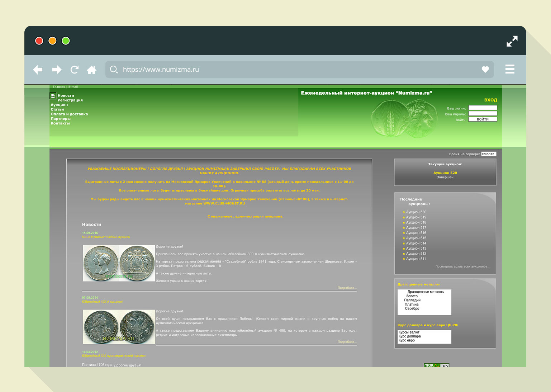The height and width of the screenshot is (392, 551).
Task: Open Посмотреть архив всех аукционов link
Action: tap(463, 266)
